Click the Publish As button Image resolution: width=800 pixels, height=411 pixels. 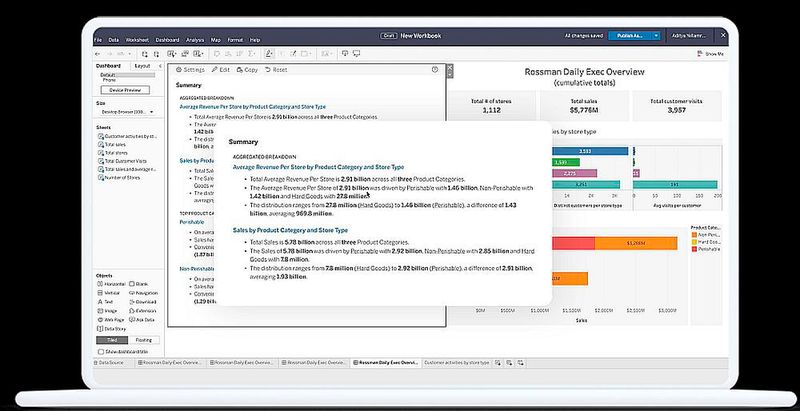click(x=630, y=36)
